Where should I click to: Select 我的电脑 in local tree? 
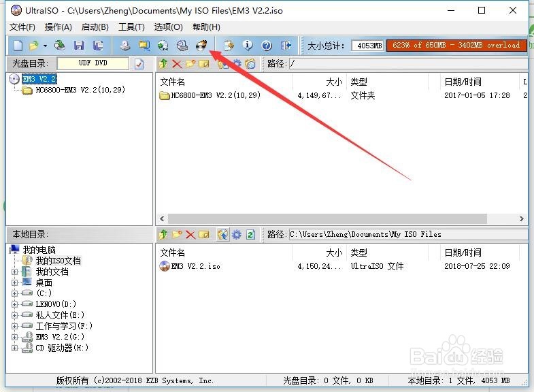point(39,250)
